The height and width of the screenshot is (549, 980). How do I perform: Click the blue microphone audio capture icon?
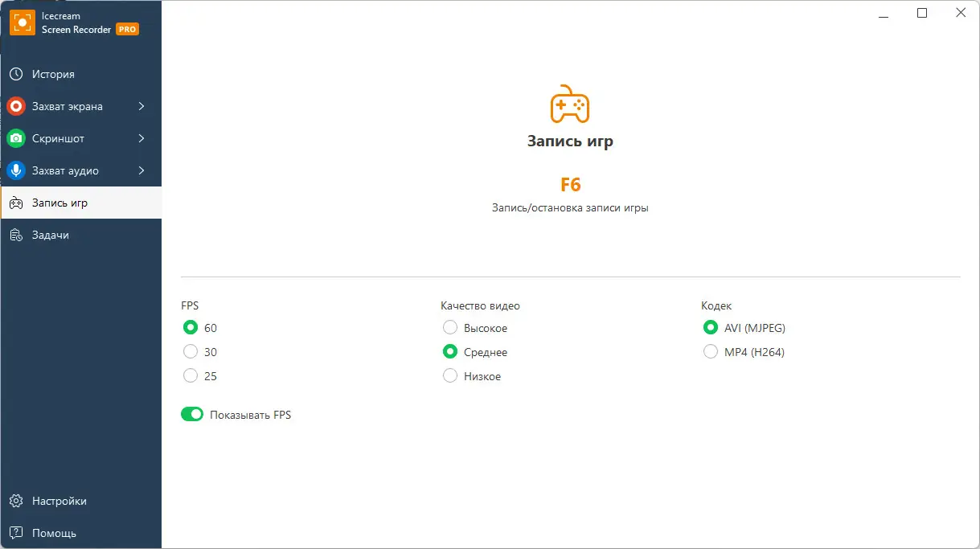16,170
